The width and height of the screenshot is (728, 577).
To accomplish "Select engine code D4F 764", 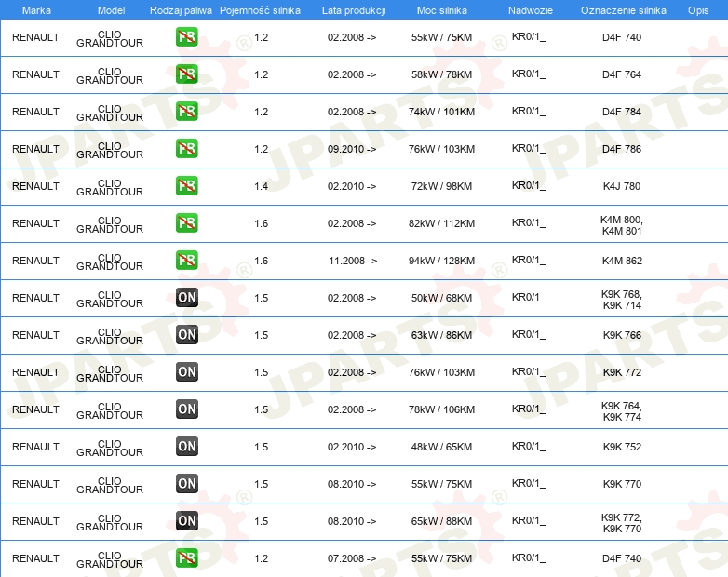I will click(622, 74).
